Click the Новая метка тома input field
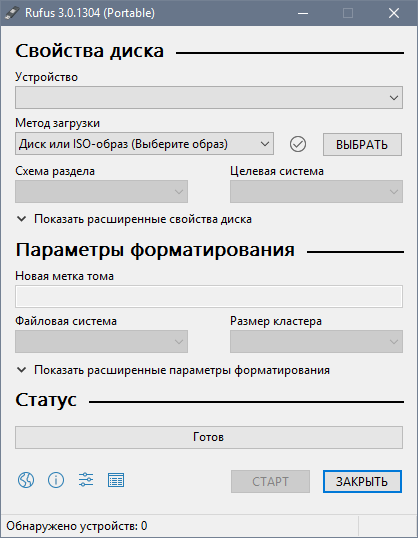Viewport: 418px width, 538px height. (x=209, y=296)
